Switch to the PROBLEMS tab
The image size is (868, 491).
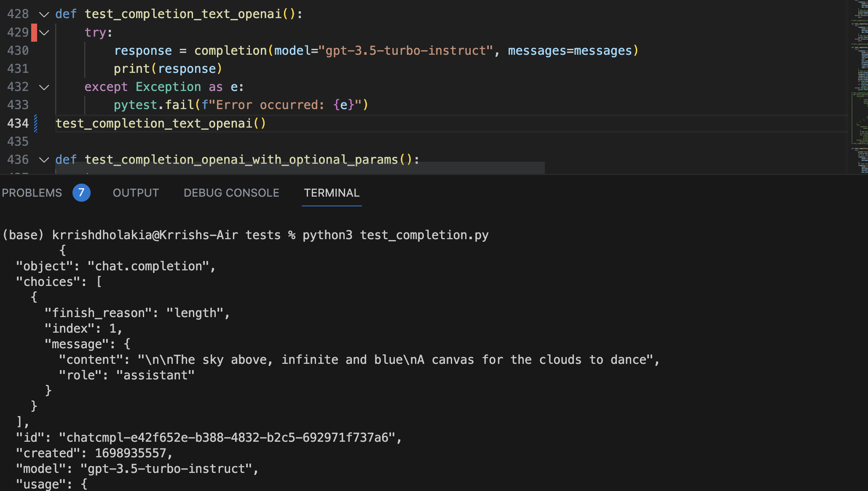[x=32, y=192]
